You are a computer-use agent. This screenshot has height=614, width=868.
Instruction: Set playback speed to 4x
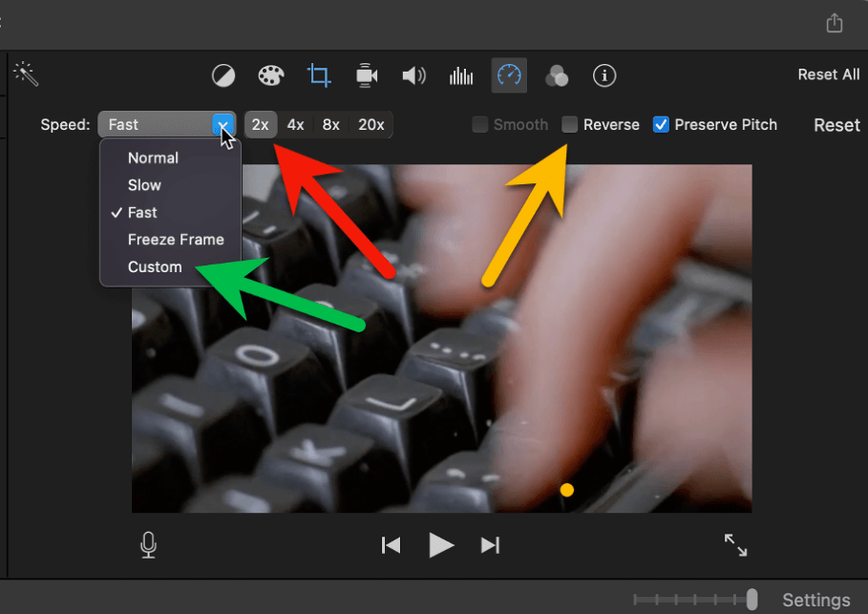pyautogui.click(x=295, y=124)
